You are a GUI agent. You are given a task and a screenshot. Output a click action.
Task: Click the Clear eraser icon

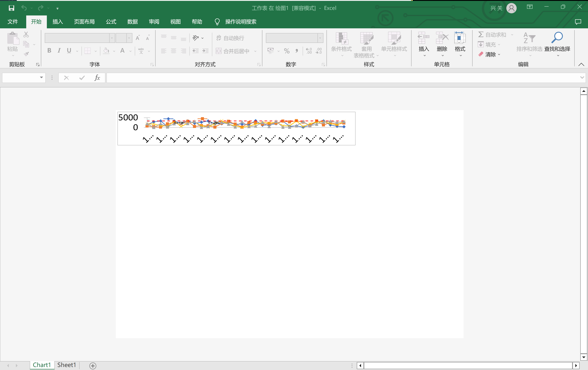tap(481, 54)
